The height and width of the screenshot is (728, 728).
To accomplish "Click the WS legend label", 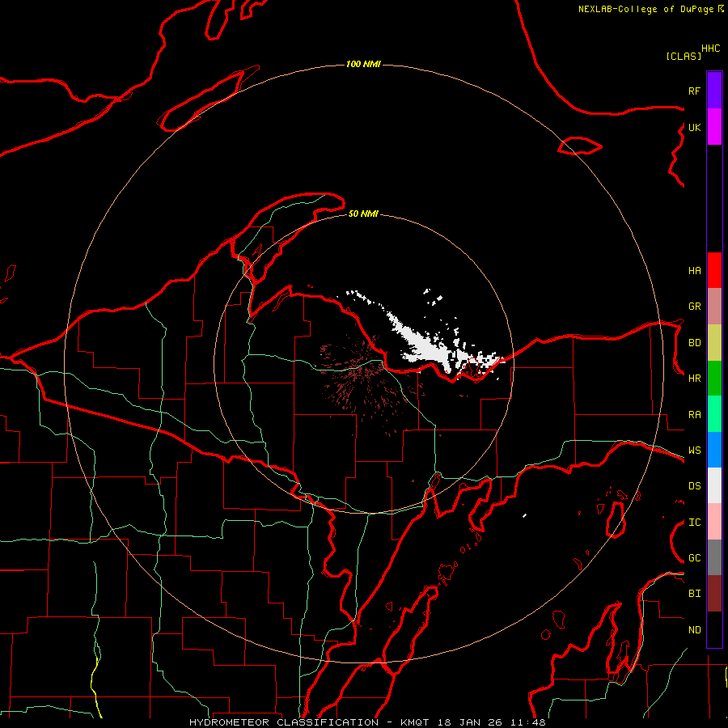I will coord(695,451).
